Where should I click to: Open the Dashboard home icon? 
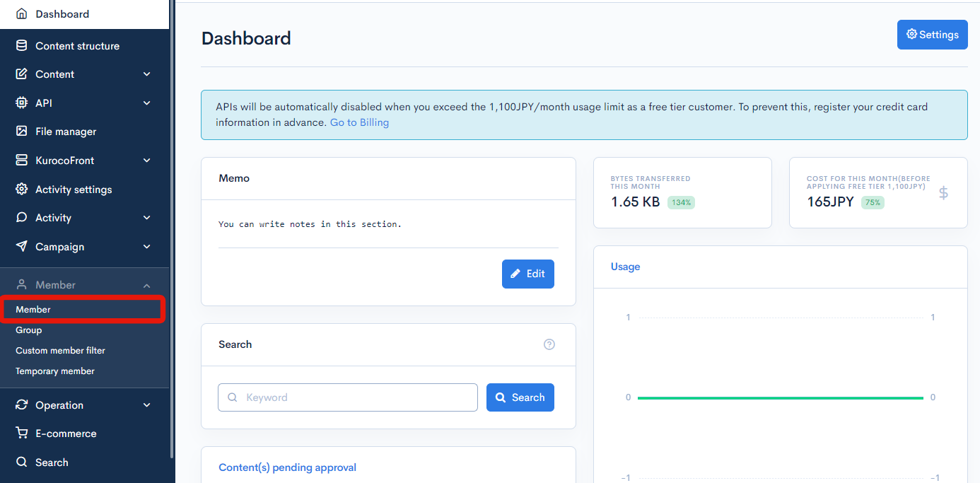point(21,13)
